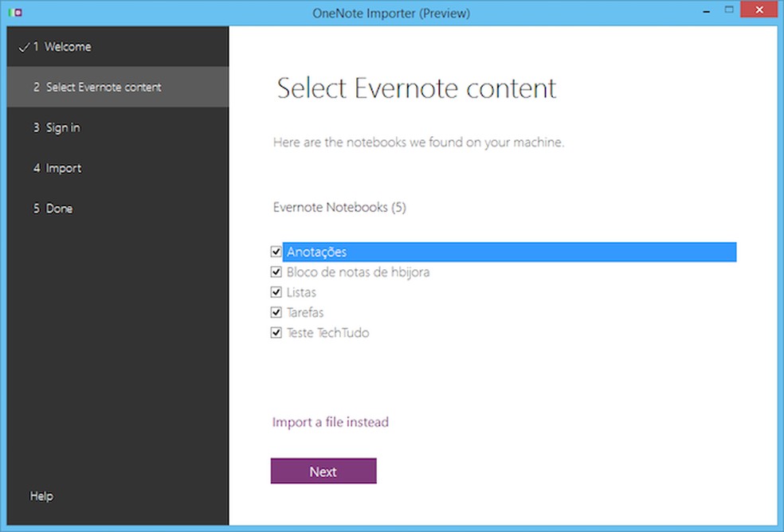This screenshot has height=532, width=784.
Task: Click 'Import a file instead' link
Action: tap(330, 422)
